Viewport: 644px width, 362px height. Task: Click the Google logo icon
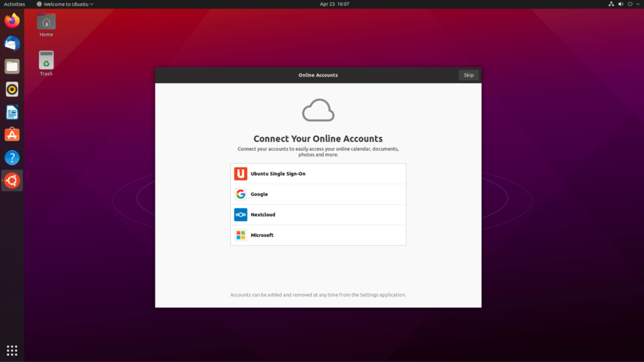241,194
